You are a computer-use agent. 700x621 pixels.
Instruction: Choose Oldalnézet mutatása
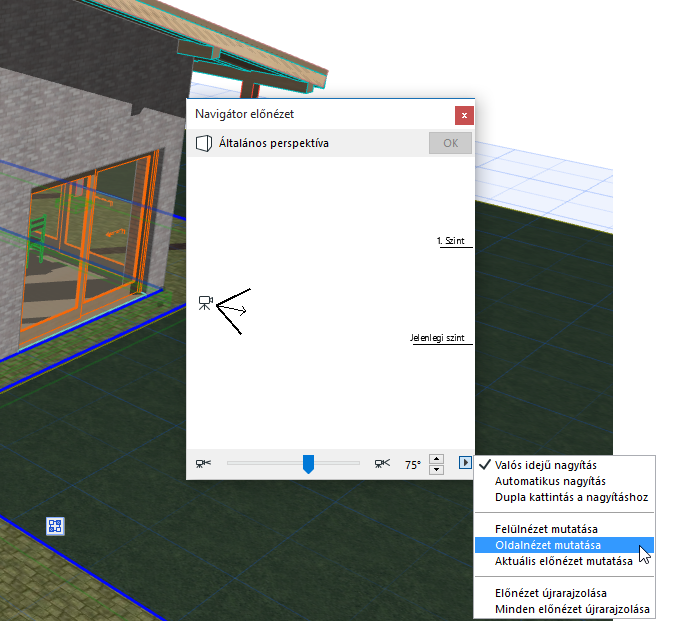[x=564, y=545]
